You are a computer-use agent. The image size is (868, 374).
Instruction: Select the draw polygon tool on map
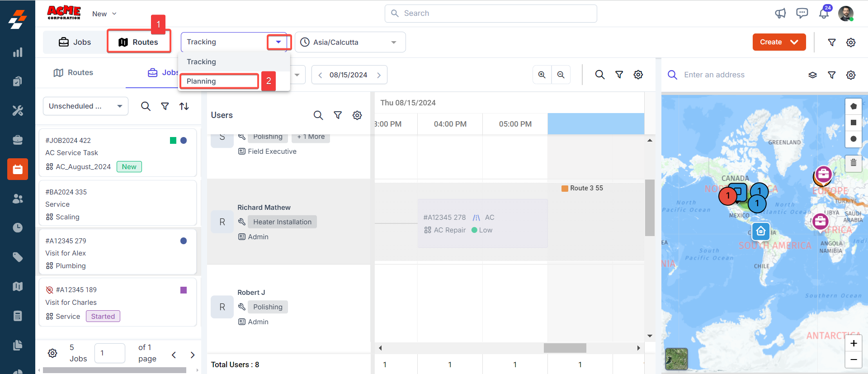[853, 107]
